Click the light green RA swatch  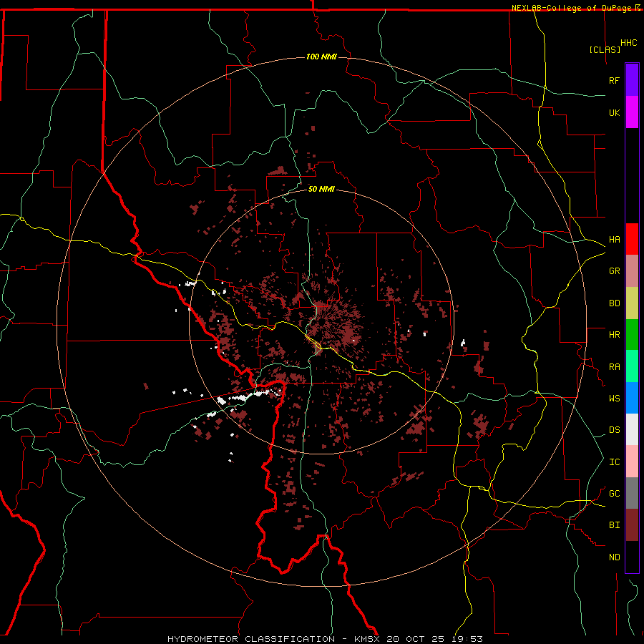coord(632,366)
